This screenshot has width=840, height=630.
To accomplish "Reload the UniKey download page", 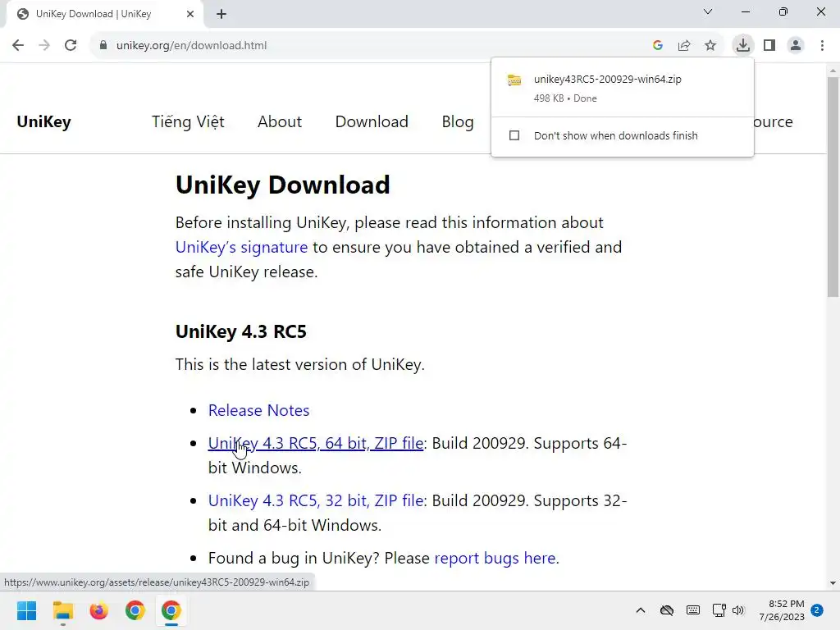I will tap(71, 46).
